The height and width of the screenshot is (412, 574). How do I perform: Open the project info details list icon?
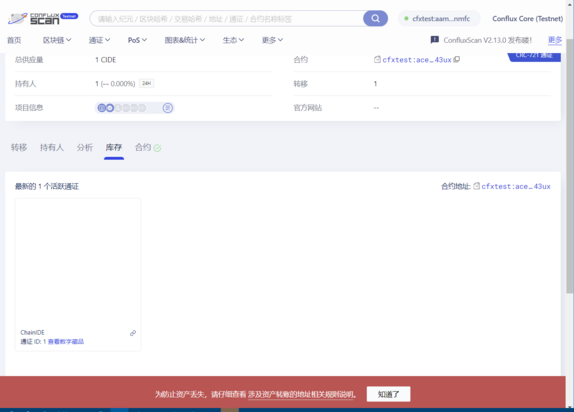(x=168, y=108)
